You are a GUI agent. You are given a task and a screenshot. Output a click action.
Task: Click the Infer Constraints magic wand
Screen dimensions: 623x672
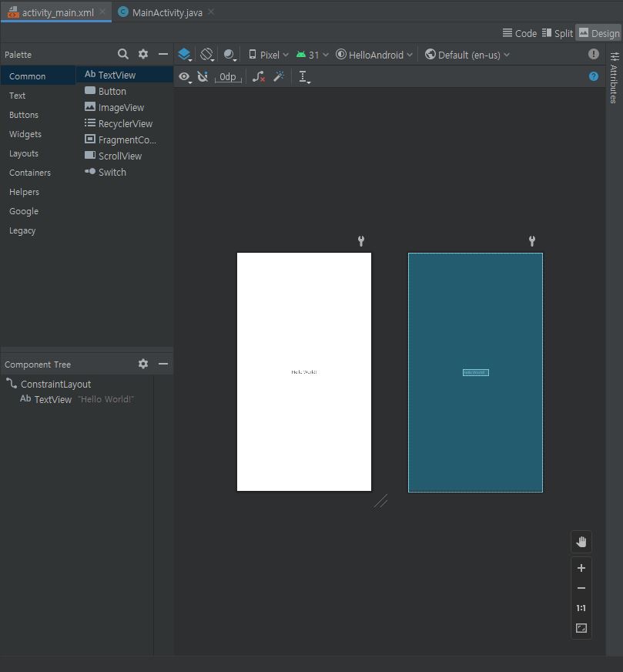point(280,76)
